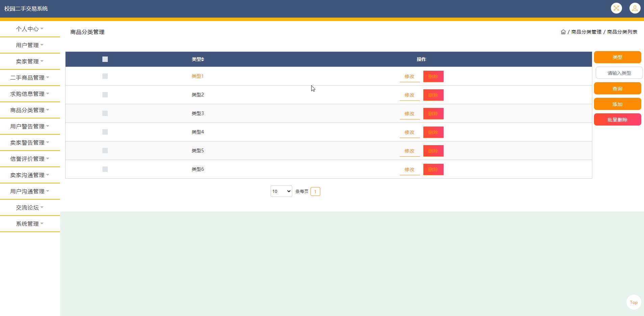Click 修改 for 类型3 row

pos(410,114)
